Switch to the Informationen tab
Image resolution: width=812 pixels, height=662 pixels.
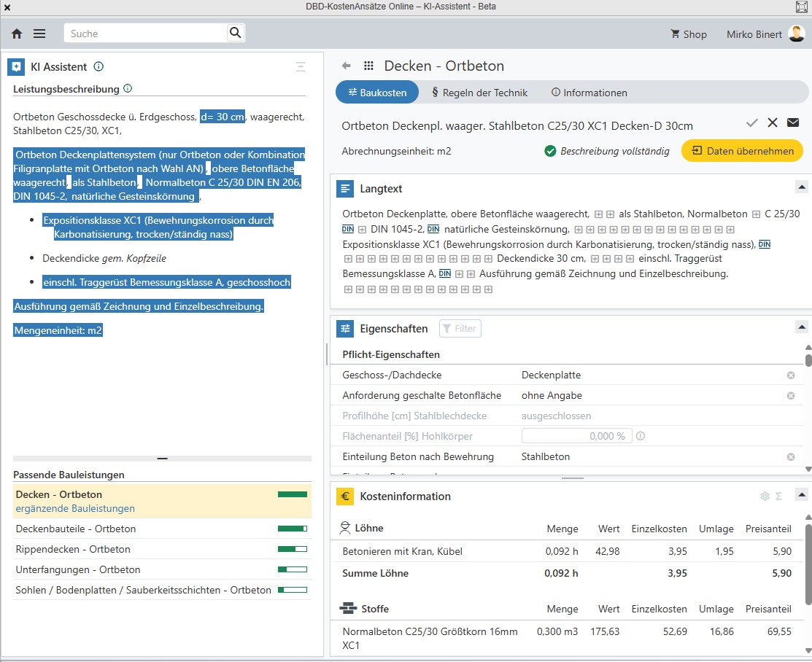589,93
